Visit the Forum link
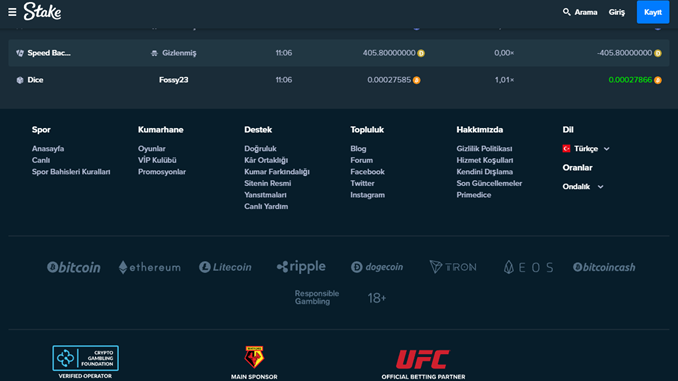Viewport: 678px width, 381px height. (x=361, y=160)
